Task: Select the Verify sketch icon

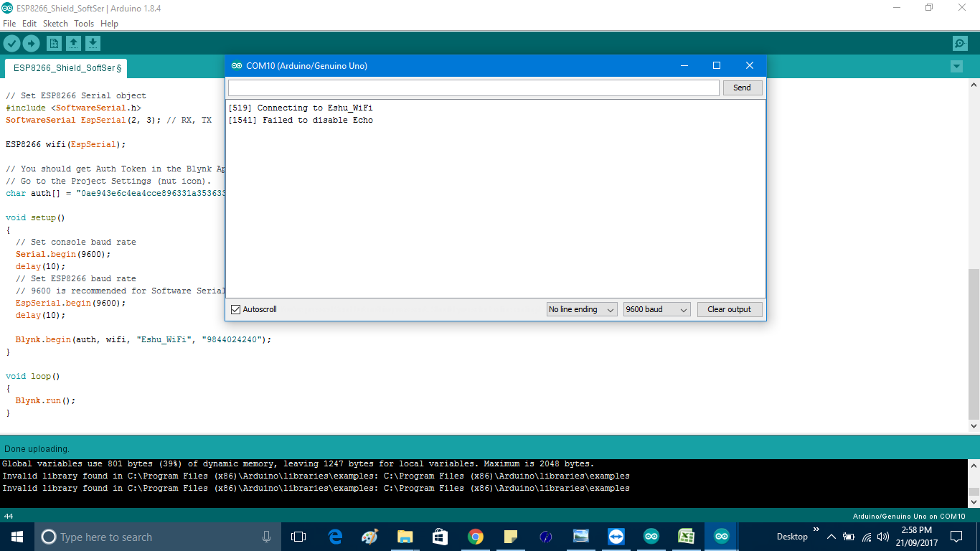Action: 11,43
